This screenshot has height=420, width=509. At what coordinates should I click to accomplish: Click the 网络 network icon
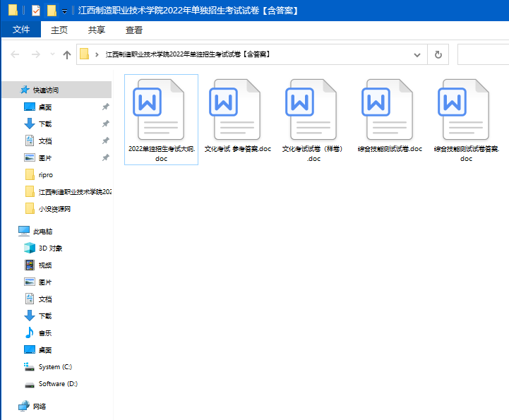tap(24, 406)
